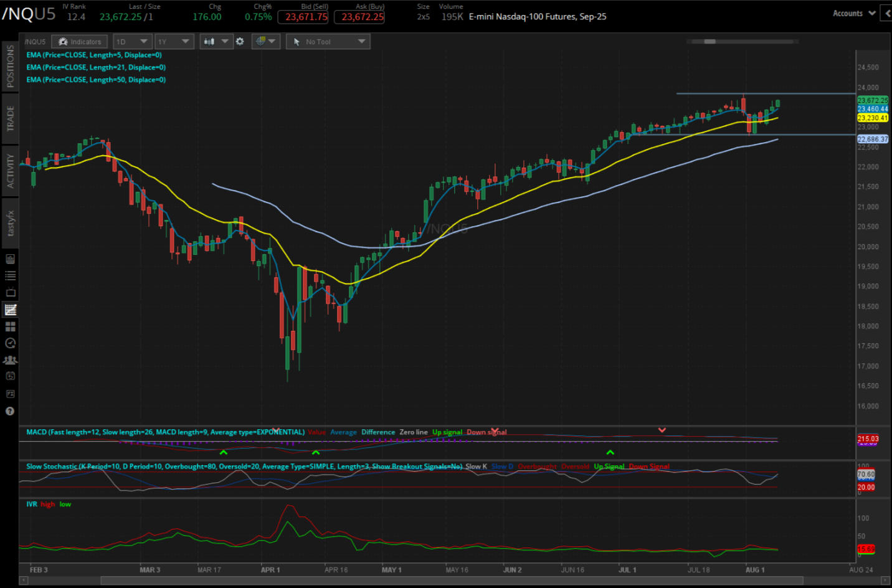The width and height of the screenshot is (892, 588).
Task: Open the 1D timeframe dropdown
Action: coord(132,41)
